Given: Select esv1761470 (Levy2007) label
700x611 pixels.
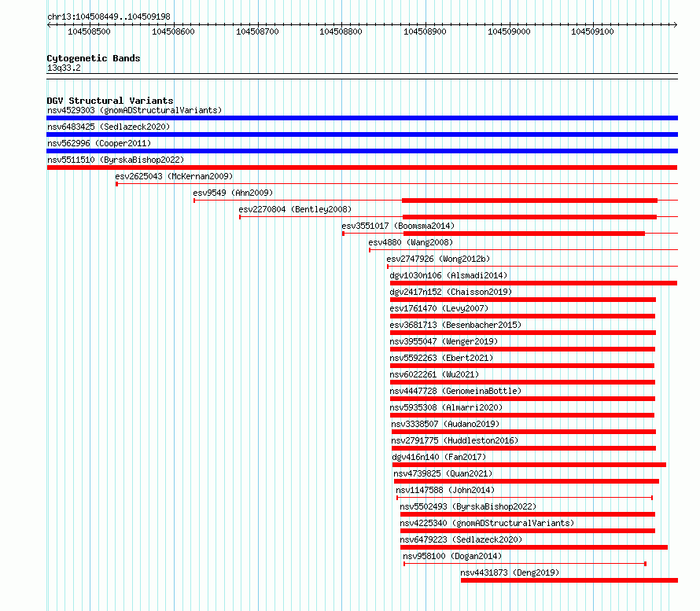Looking at the screenshot, I should [440, 308].
